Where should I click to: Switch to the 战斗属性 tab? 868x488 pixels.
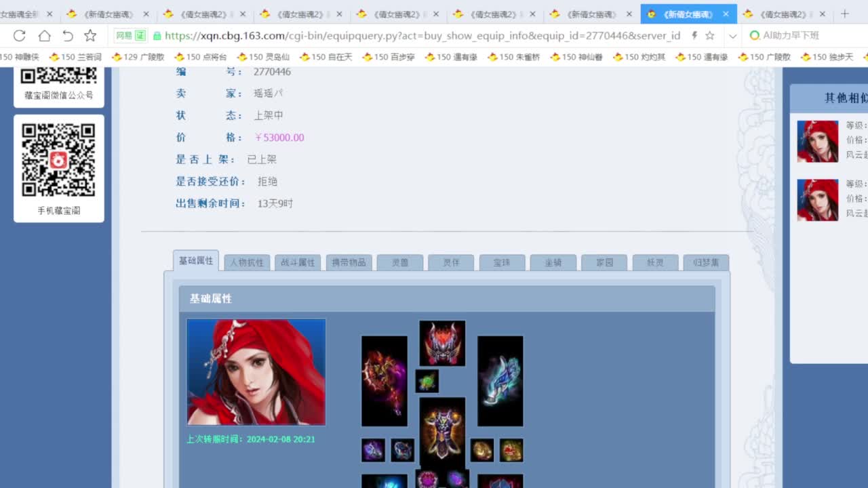click(298, 262)
